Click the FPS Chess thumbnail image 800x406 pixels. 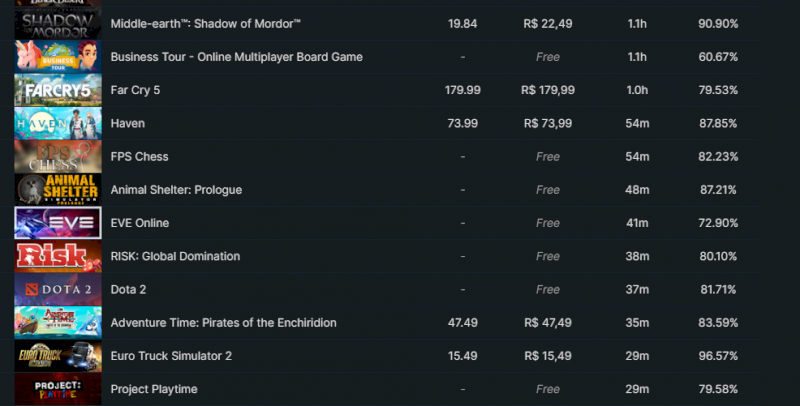[57, 156]
